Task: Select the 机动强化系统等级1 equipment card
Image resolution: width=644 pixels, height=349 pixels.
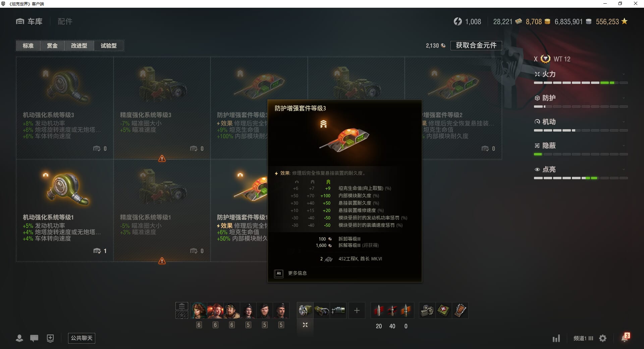Action: click(65, 210)
